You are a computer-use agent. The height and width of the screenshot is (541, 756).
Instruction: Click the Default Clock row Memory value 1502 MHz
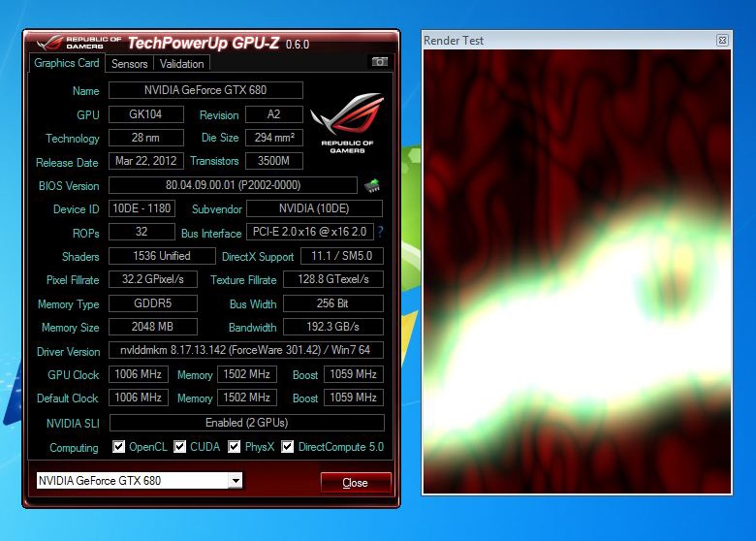(247, 398)
